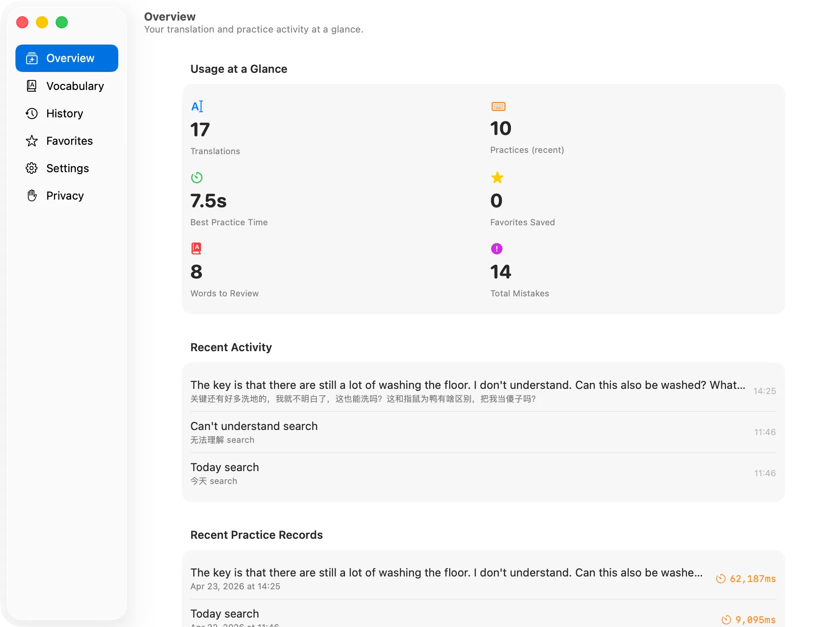Click the Privacy hand icon
Viewport: 840px width, 627px height.
click(x=32, y=195)
